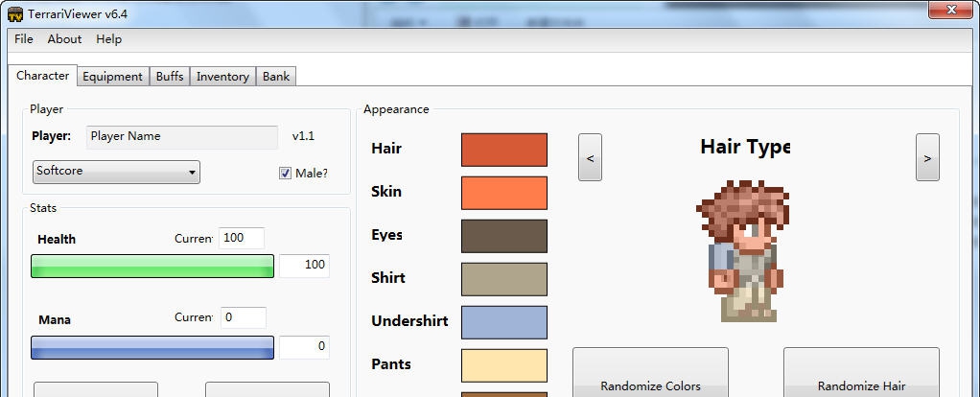Click Randomize Colors button
The height and width of the screenshot is (397, 980).
point(651,373)
